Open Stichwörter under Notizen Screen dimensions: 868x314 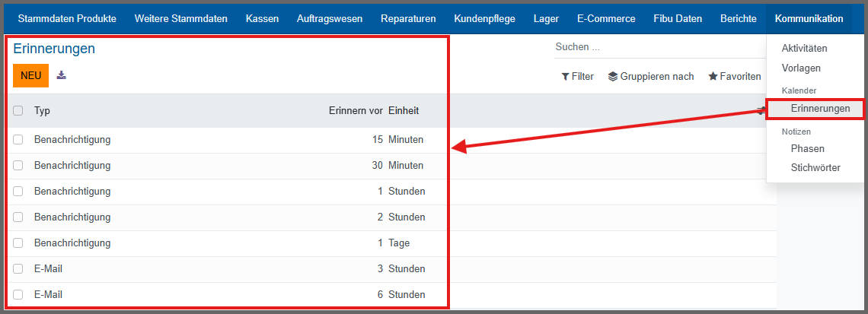815,167
